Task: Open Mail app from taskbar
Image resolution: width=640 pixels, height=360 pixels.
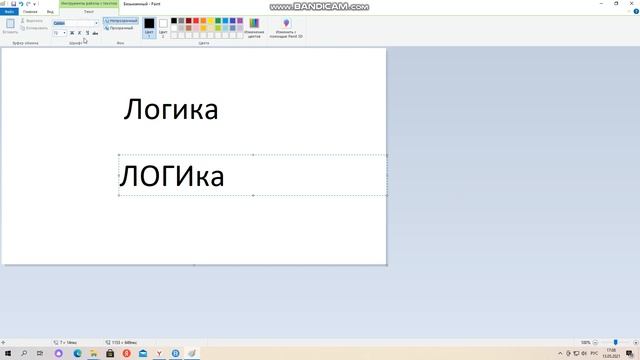Action: click(x=143, y=353)
